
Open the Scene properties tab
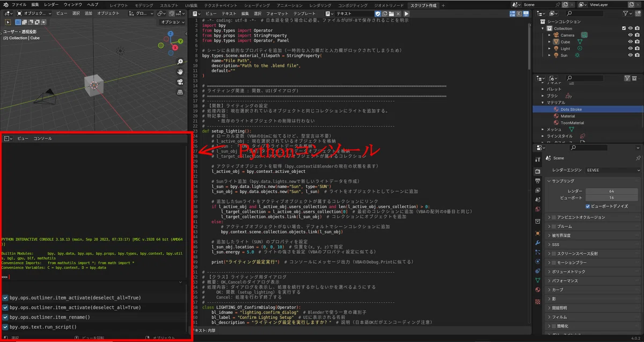538,200
